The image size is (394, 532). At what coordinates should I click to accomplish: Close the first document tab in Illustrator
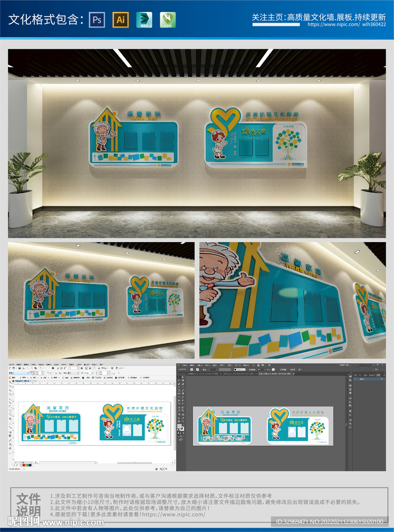tap(221, 374)
